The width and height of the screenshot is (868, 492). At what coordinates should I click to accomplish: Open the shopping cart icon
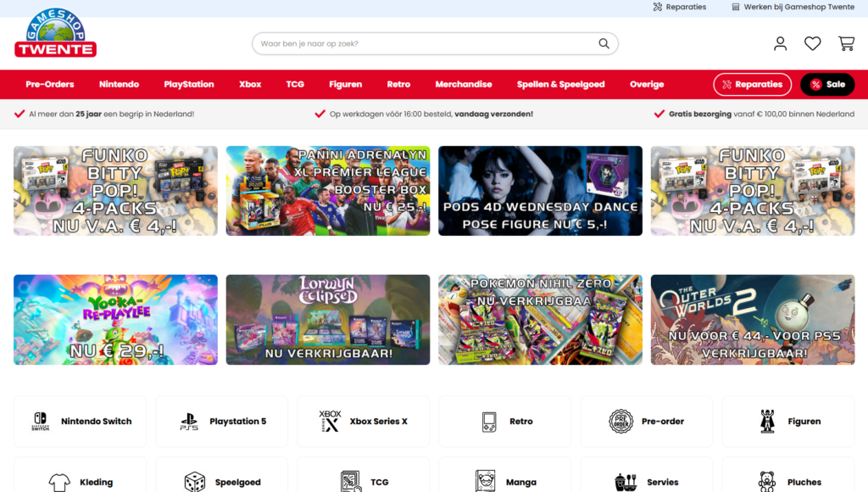(846, 43)
